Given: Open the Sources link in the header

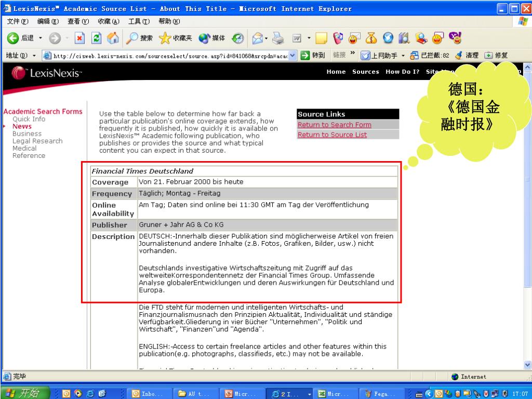Looking at the screenshot, I should pyautogui.click(x=365, y=72).
